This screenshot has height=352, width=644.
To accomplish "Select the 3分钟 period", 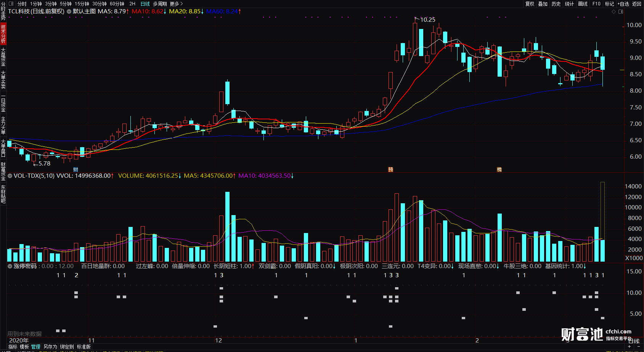I will point(51,4).
